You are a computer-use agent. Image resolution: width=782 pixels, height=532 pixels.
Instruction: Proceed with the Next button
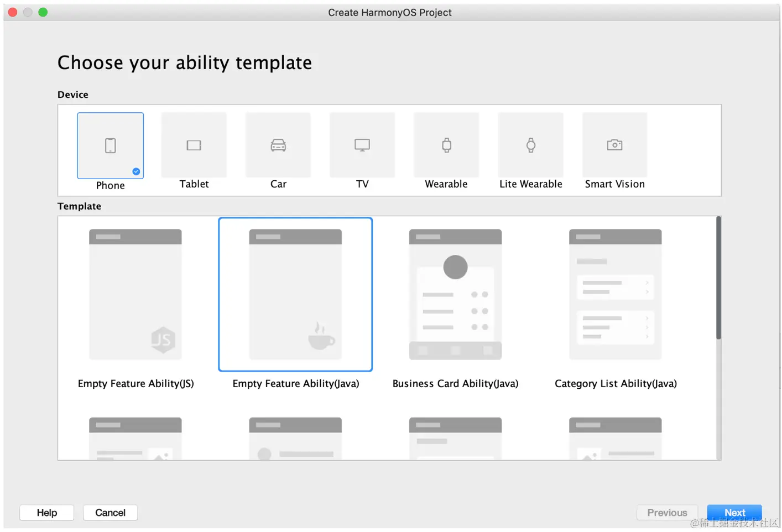(x=734, y=513)
